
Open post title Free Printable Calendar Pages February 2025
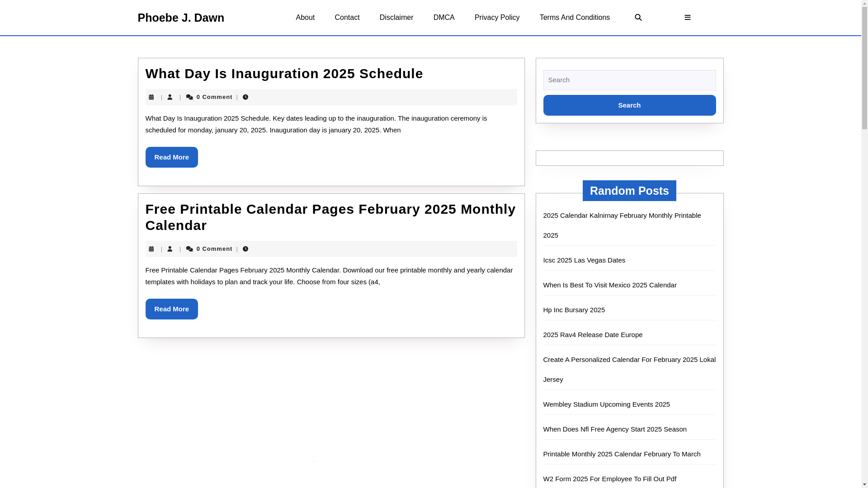[x=330, y=217]
